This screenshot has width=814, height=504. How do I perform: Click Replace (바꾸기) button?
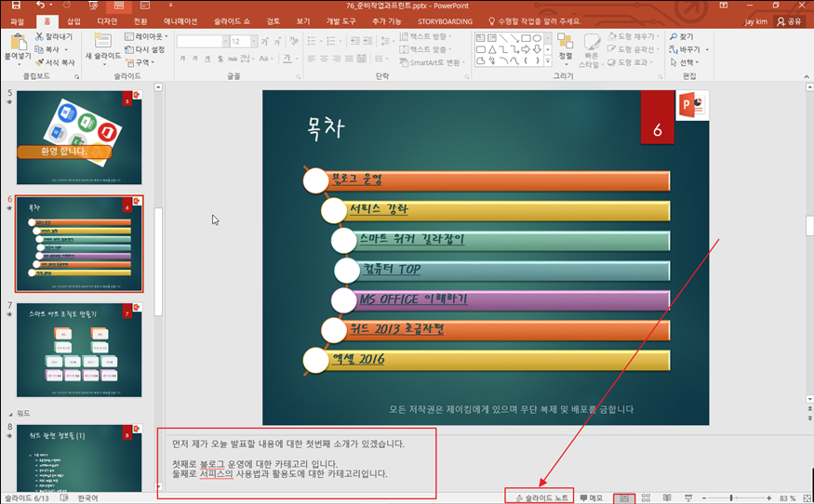(x=685, y=49)
